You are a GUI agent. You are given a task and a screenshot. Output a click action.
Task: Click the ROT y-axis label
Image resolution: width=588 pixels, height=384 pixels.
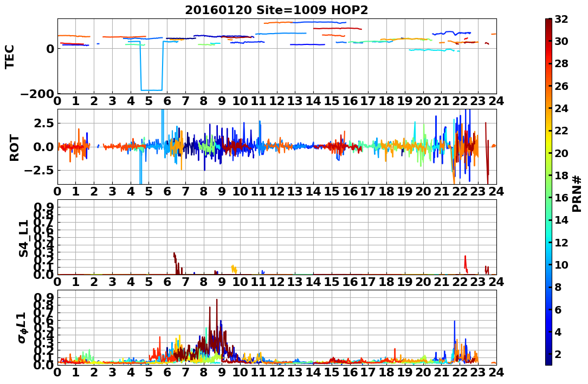pos(14,147)
